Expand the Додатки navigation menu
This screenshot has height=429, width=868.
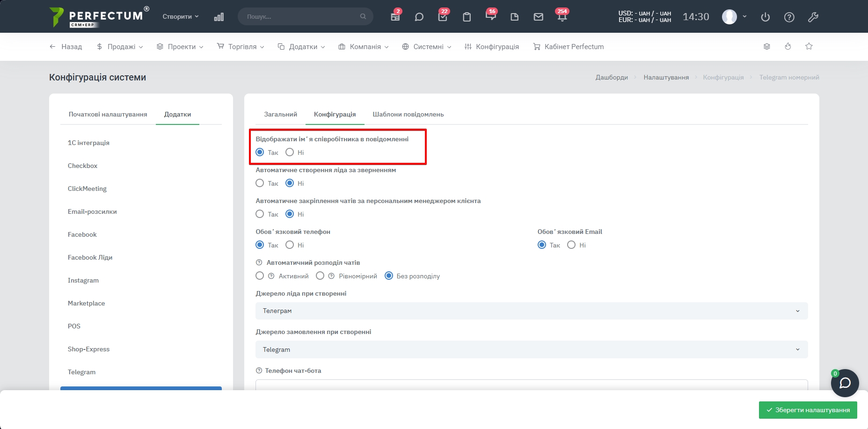[x=301, y=46]
